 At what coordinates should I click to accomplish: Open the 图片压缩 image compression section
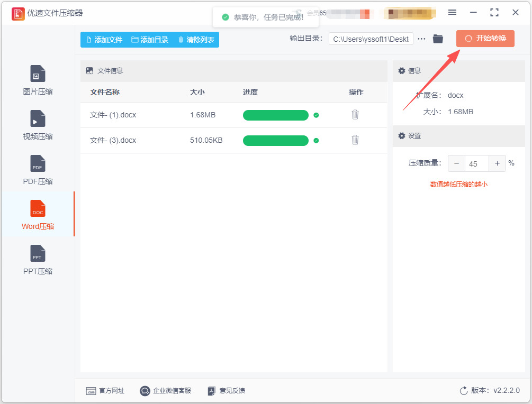point(38,80)
